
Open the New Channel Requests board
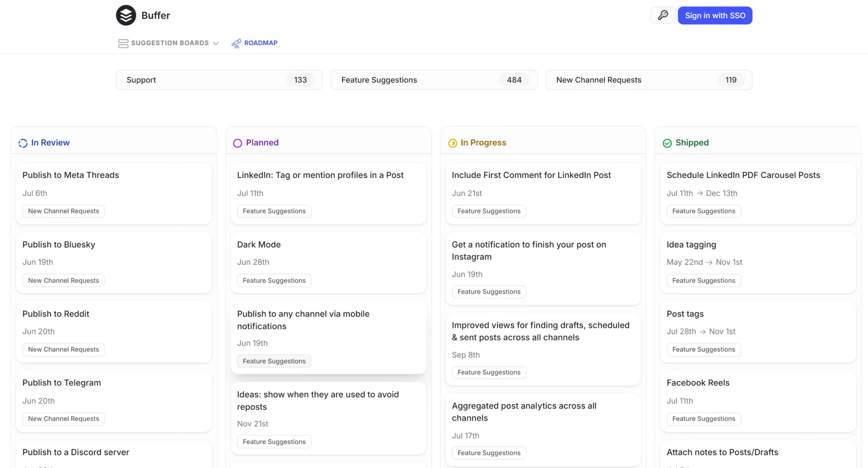[x=648, y=80]
